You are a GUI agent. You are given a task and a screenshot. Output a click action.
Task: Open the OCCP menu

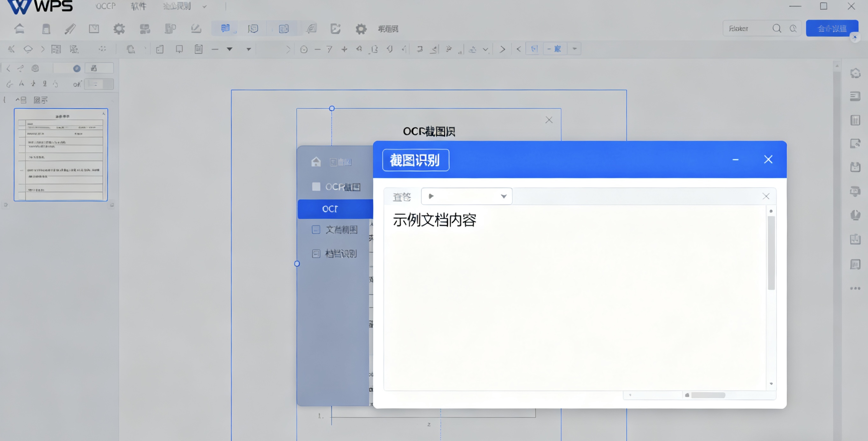tap(105, 6)
